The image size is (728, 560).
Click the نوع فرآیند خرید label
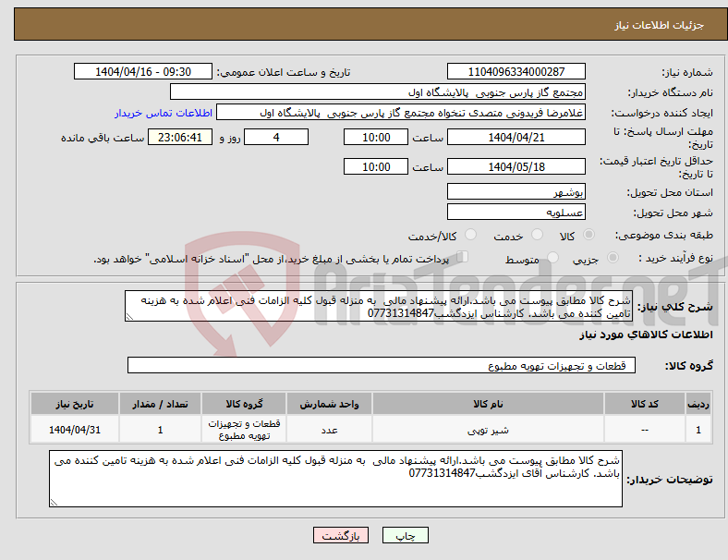(676, 258)
